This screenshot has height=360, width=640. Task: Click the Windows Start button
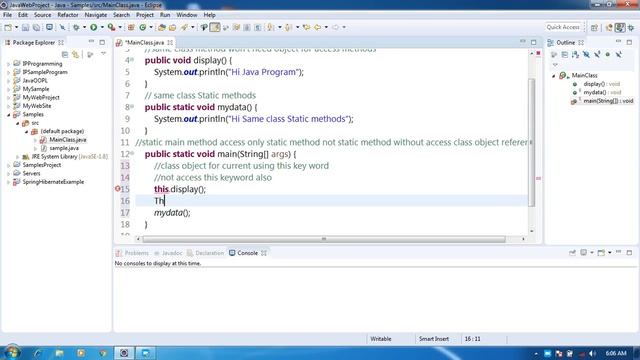(x=11, y=352)
